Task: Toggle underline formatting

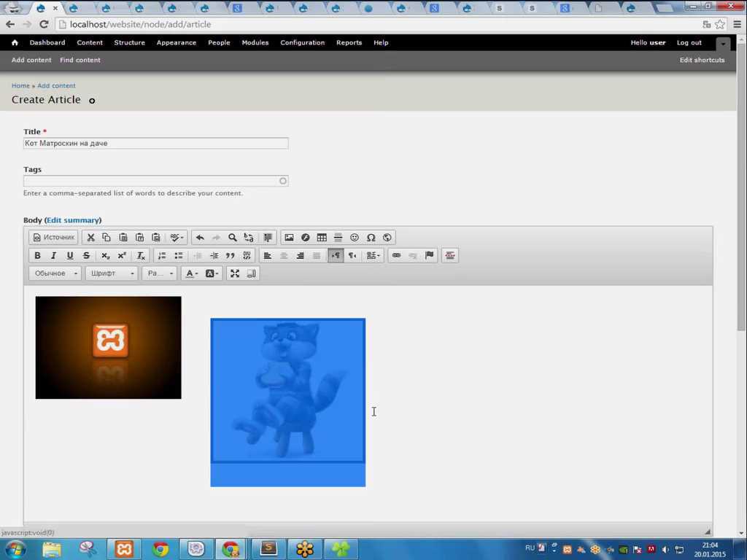Action: click(x=70, y=255)
